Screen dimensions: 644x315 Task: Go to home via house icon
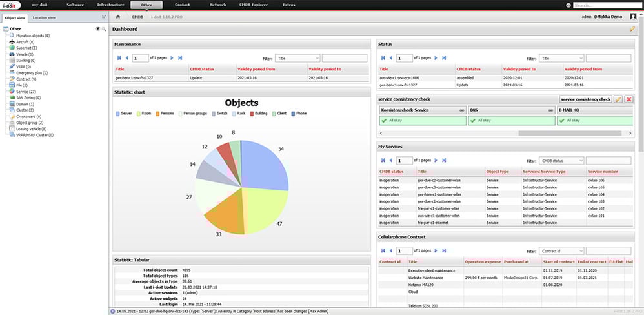pos(118,17)
